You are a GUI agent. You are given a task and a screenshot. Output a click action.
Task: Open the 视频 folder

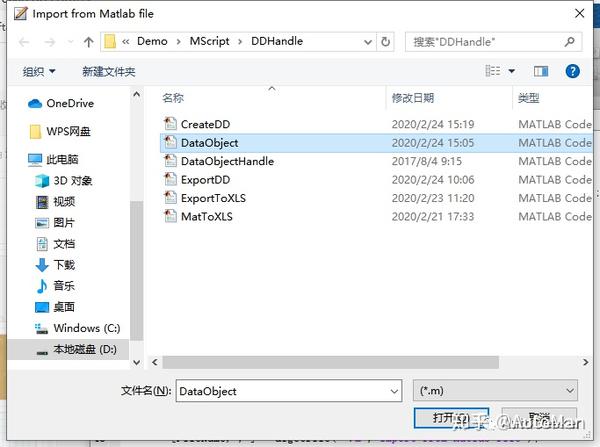pyautogui.click(x=55, y=202)
